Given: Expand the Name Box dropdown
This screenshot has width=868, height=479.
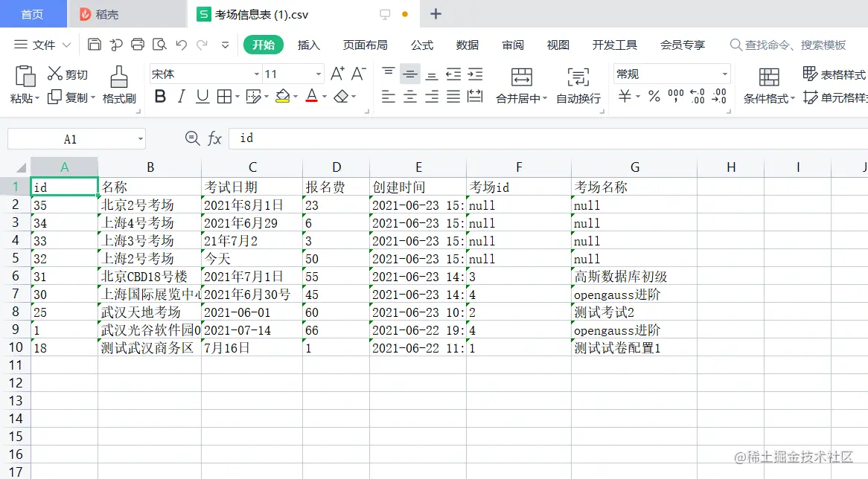Looking at the screenshot, I should coord(141,139).
